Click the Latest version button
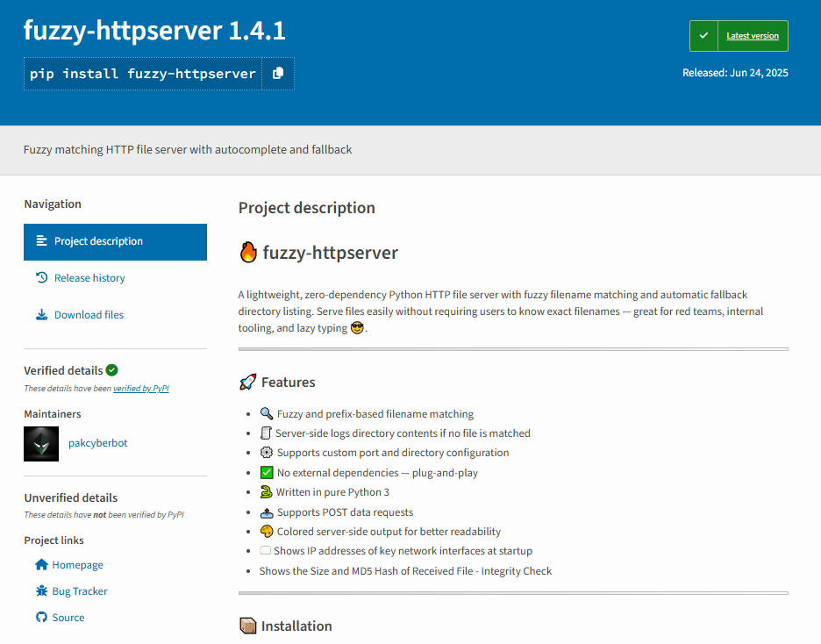 point(739,36)
